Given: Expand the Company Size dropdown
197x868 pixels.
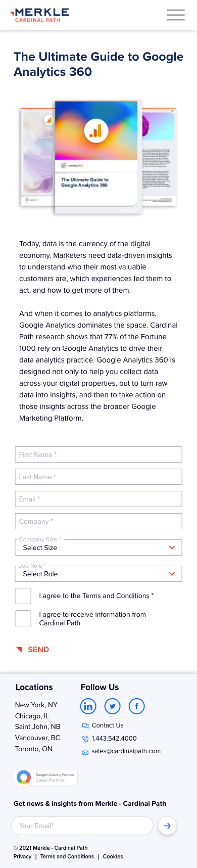Looking at the screenshot, I should 98,547.
